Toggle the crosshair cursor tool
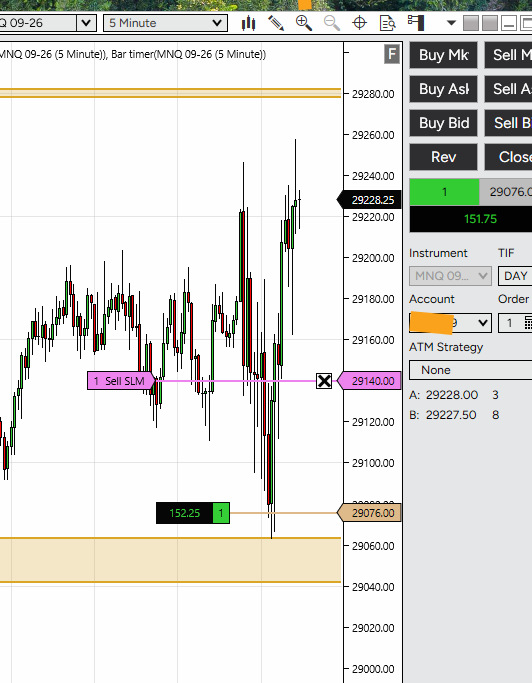532x683 pixels. (x=359, y=23)
